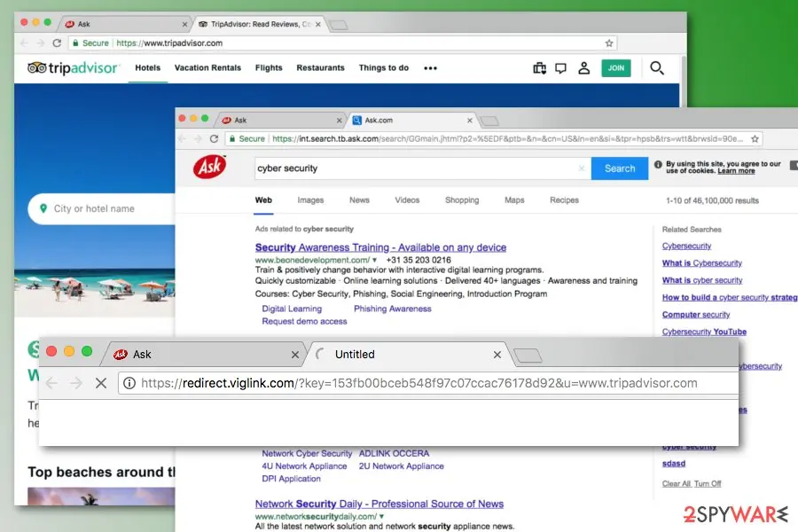
Task: Switch to Images search tab
Action: click(x=310, y=200)
